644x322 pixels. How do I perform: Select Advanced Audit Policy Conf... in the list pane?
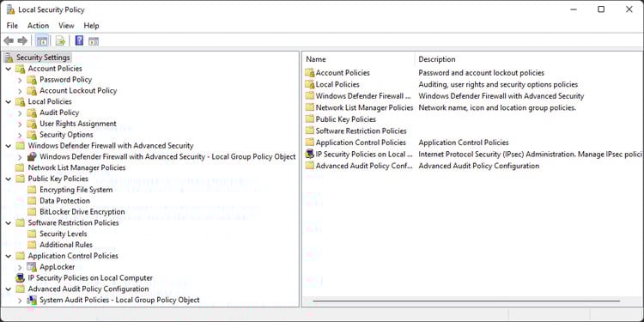click(x=363, y=166)
